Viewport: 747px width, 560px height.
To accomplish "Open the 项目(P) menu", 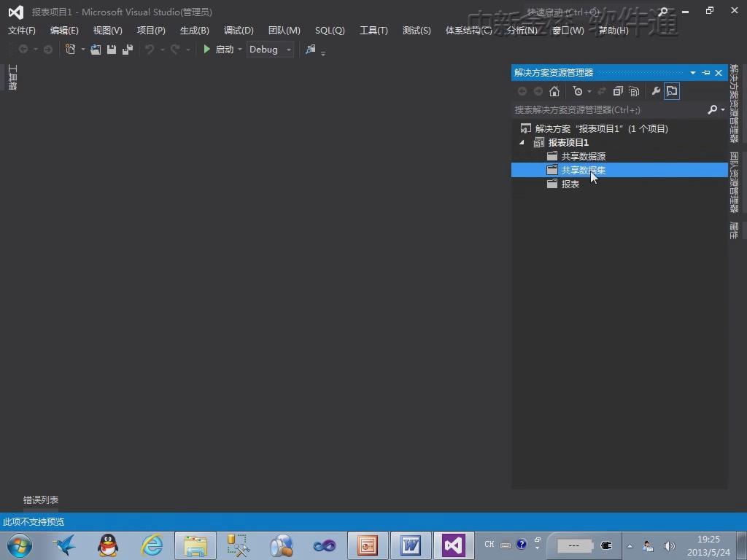I will (151, 31).
